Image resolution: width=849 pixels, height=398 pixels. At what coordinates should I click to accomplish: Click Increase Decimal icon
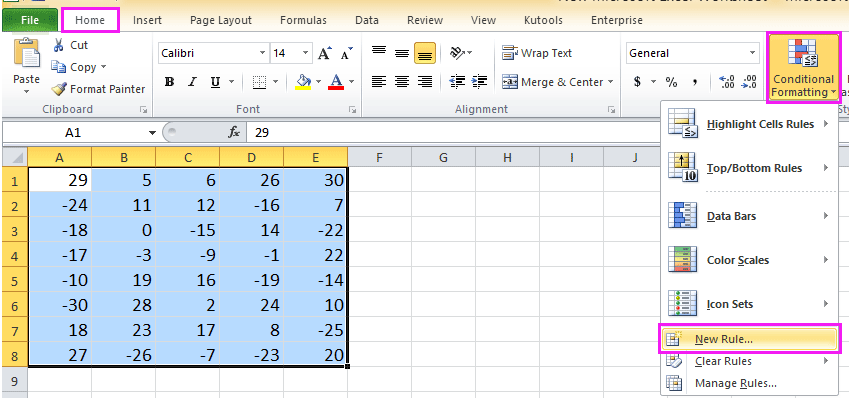click(x=726, y=82)
